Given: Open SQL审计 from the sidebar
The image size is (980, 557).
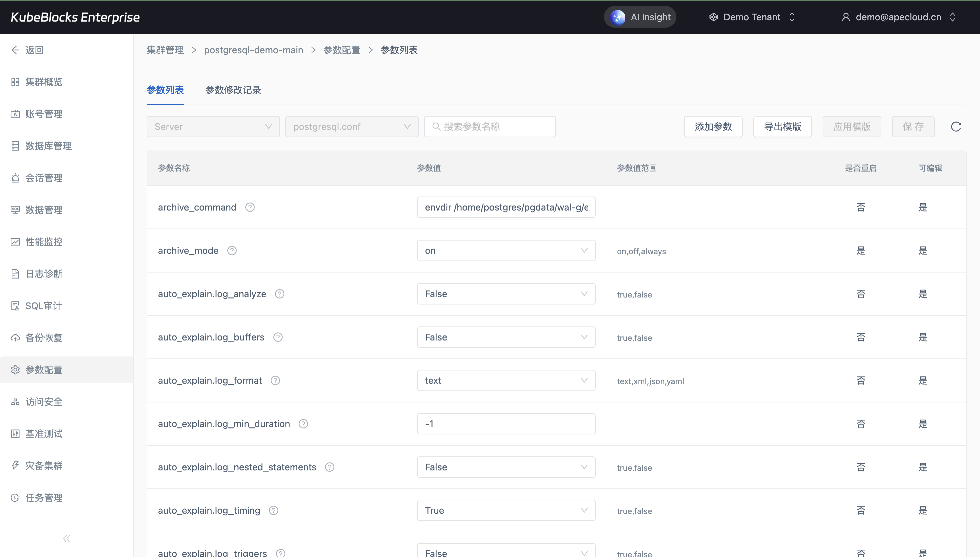Looking at the screenshot, I should pyautogui.click(x=43, y=306).
